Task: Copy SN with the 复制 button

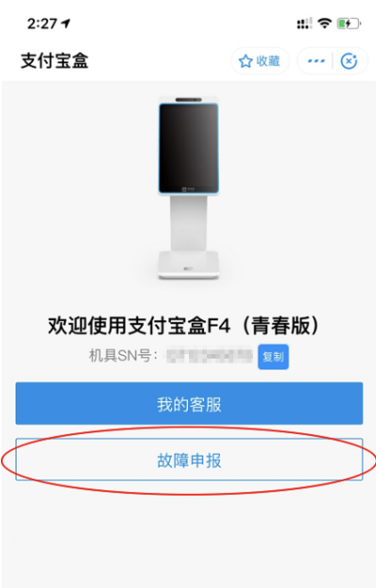Action: click(x=274, y=357)
